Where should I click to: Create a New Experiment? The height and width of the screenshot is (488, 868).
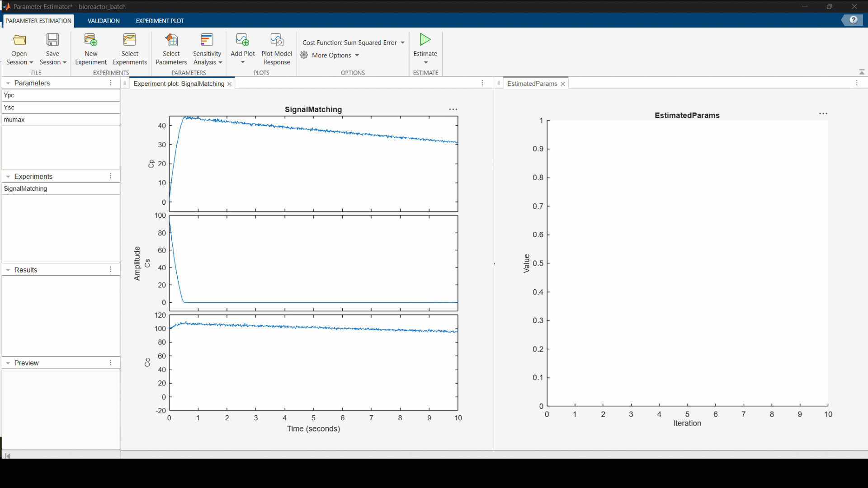pos(91,49)
